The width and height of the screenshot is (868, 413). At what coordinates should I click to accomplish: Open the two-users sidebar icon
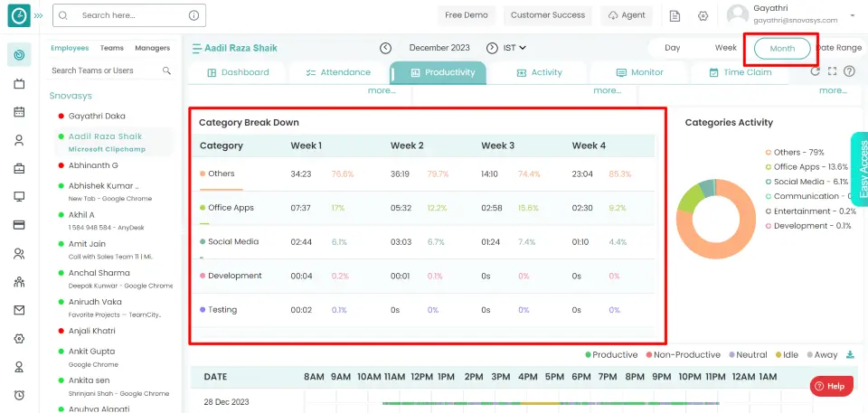pos(19,254)
